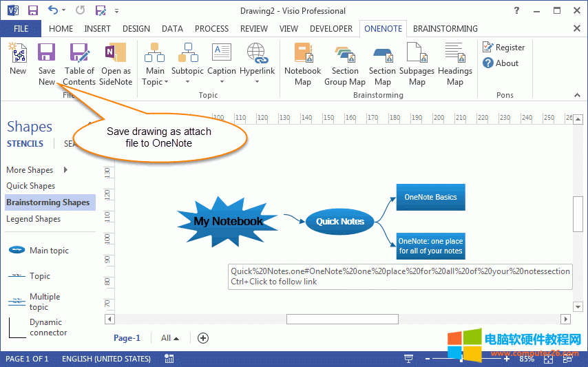This screenshot has width=588, height=367.
Task: Open the All pages dropdown list
Action: pyautogui.click(x=169, y=338)
